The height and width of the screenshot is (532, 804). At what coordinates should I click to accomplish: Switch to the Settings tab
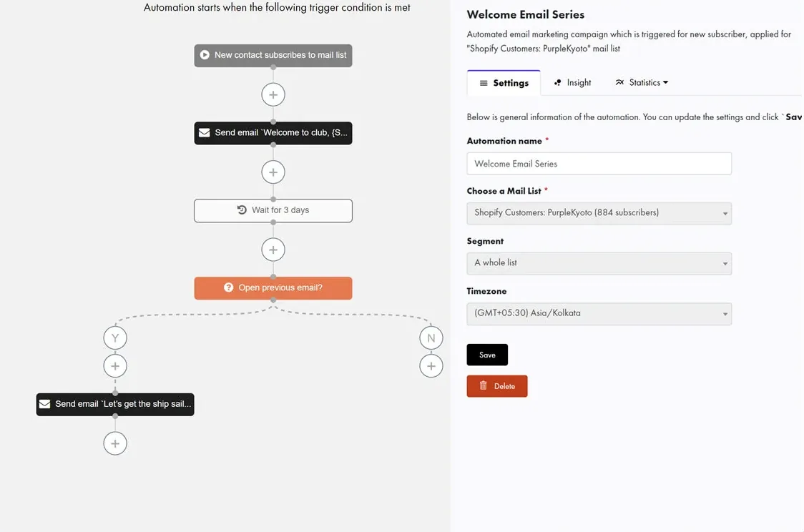tap(504, 83)
